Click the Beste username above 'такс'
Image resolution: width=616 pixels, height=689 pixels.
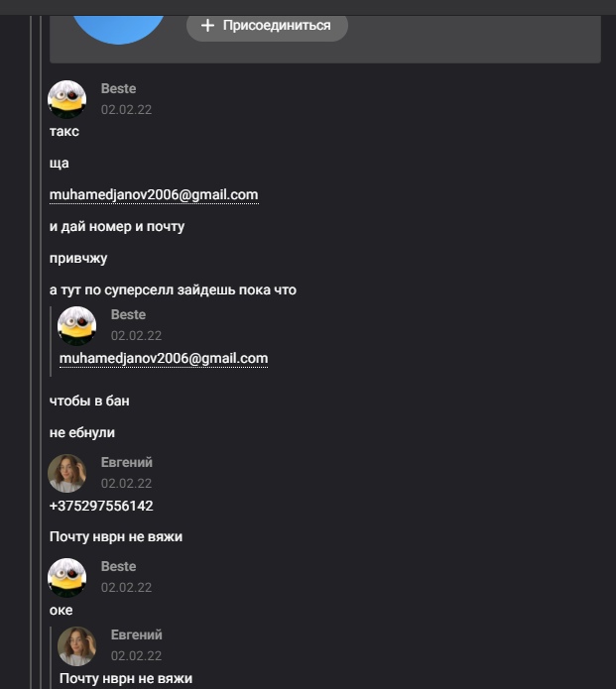point(118,89)
